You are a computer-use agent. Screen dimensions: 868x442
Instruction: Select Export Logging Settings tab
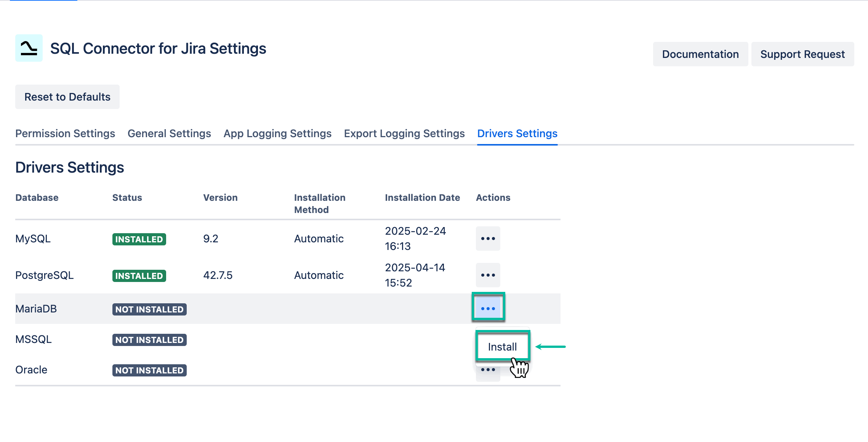point(404,133)
